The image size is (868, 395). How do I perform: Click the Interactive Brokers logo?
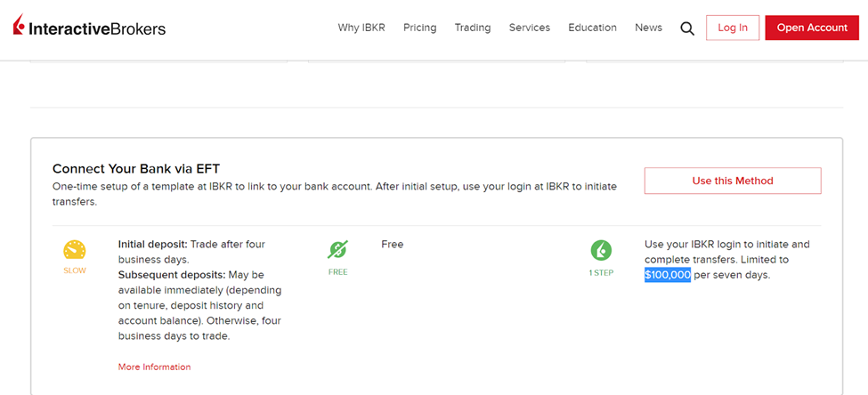click(89, 26)
